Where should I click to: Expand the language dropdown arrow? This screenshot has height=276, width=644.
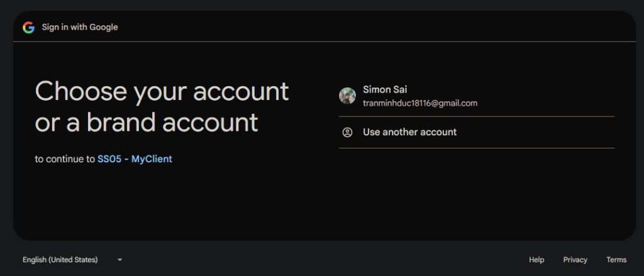pos(119,260)
